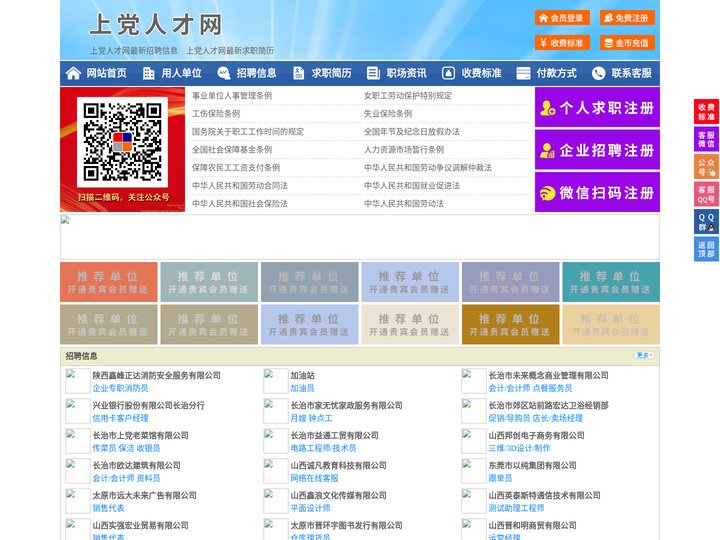Open the 保障农民工工资支付条例 link

click(x=236, y=167)
